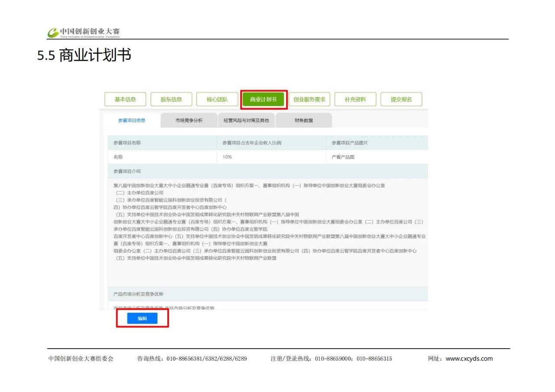555x392 pixels.
Task: Switch to the 股东信息 tab
Action: coord(171,99)
